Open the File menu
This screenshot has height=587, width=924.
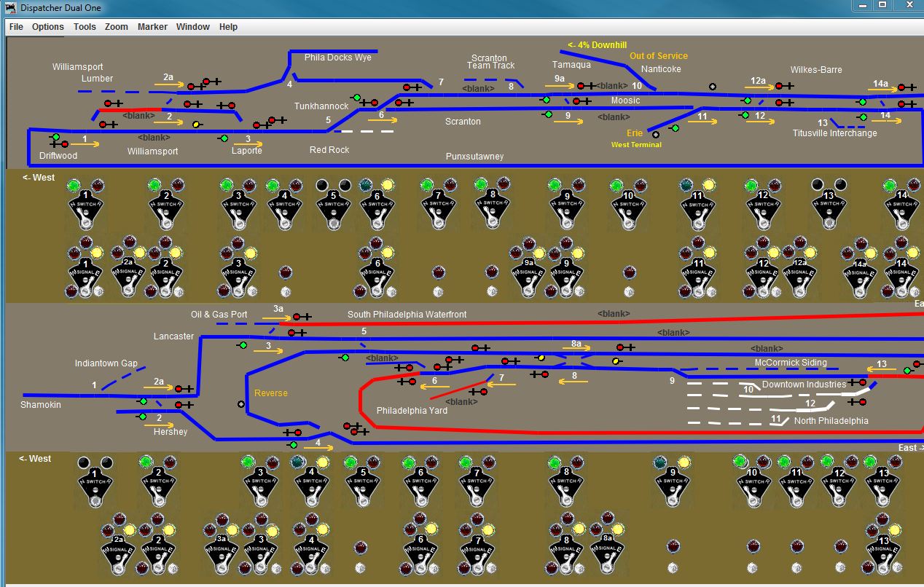point(16,27)
